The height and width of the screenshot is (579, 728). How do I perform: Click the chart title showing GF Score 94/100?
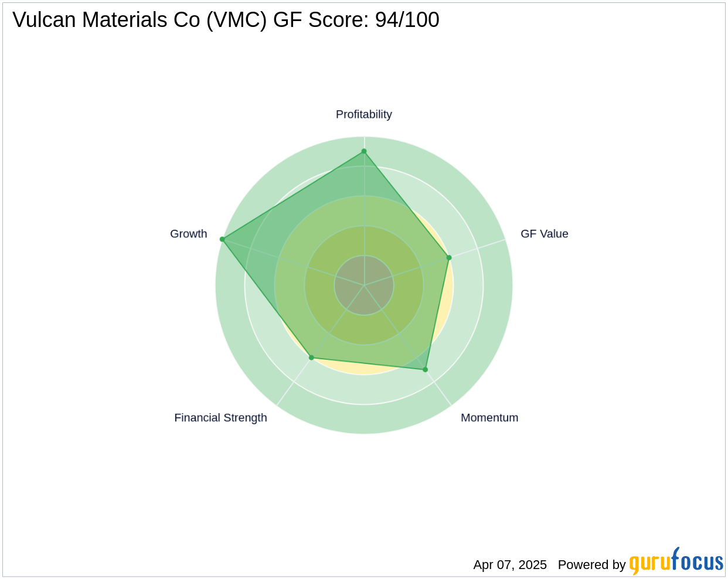pos(226,20)
